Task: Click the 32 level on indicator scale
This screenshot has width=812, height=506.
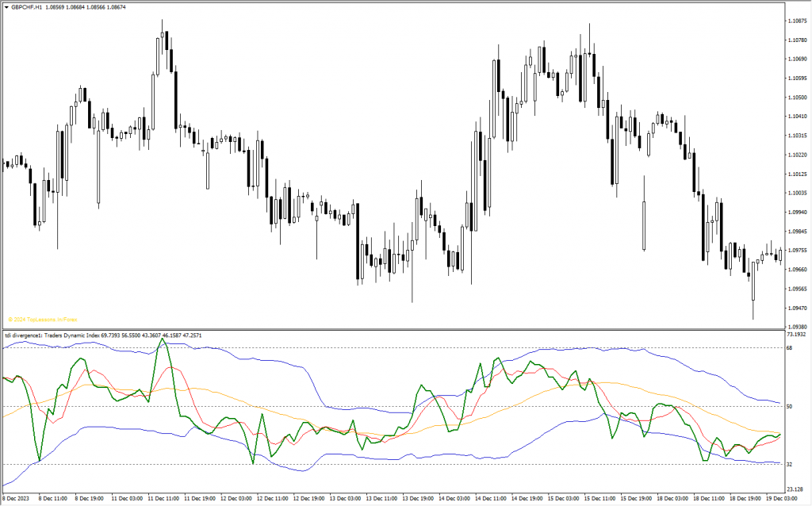Action: (x=789, y=465)
